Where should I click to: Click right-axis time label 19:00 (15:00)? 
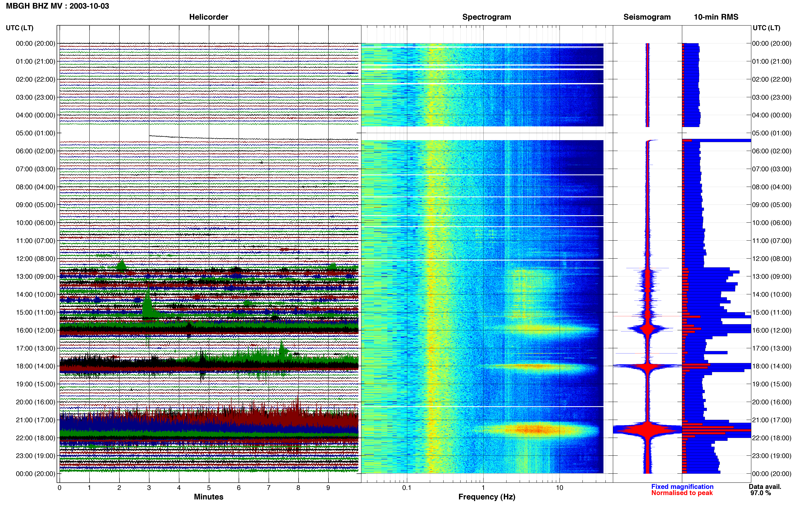[x=772, y=384]
